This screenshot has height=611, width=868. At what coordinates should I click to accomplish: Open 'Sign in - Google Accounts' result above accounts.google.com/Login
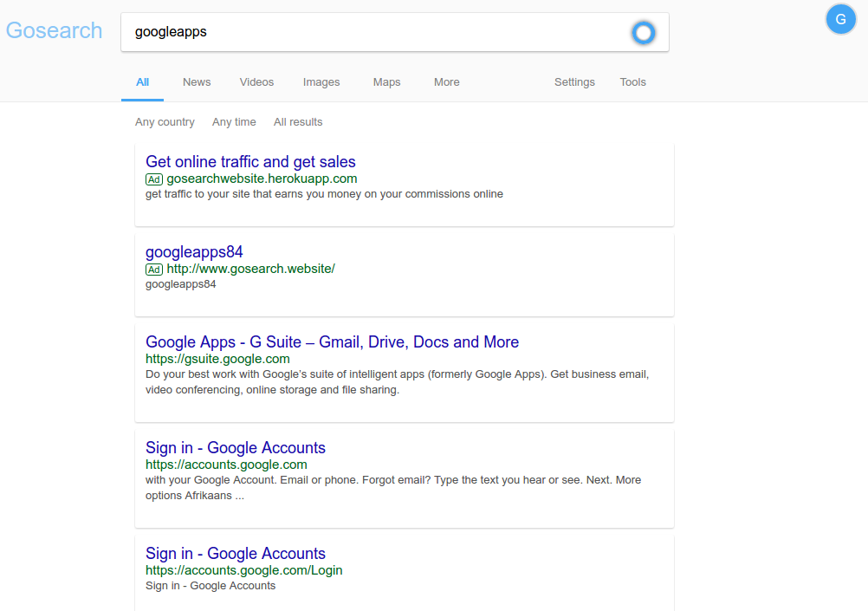pyautogui.click(x=236, y=554)
